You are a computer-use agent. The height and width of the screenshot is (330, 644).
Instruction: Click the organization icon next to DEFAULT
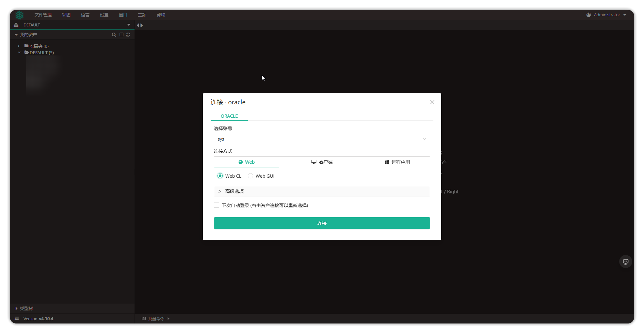tap(16, 25)
